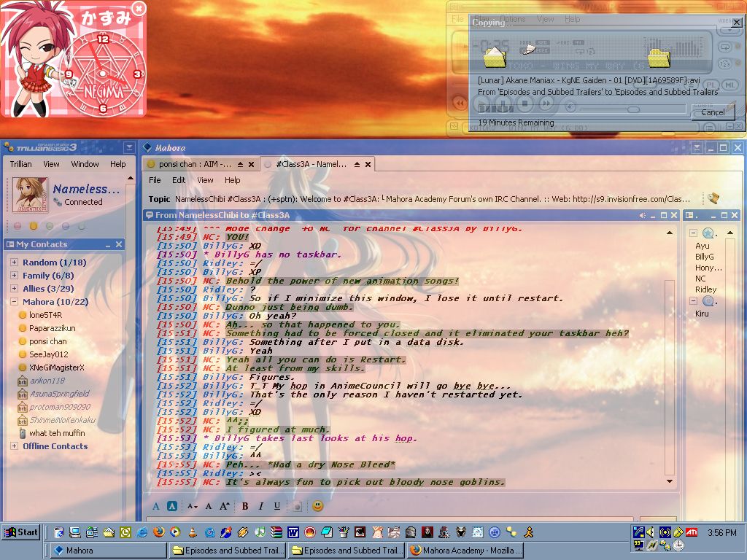Launch VLC cone icon in quick launch
This screenshot has width=747, height=560.
pos(193,532)
